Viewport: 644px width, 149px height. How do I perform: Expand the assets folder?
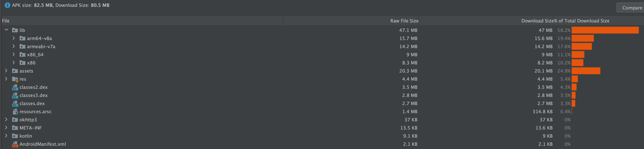pos(6,71)
